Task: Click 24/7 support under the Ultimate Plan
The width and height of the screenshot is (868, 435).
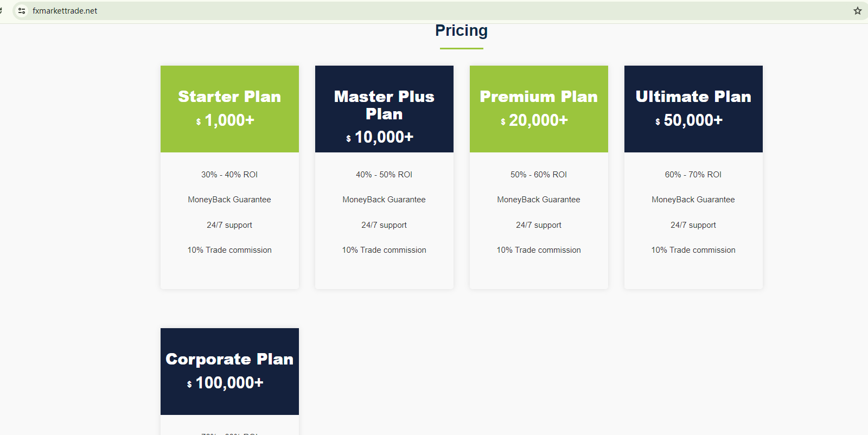Action: pyautogui.click(x=693, y=225)
